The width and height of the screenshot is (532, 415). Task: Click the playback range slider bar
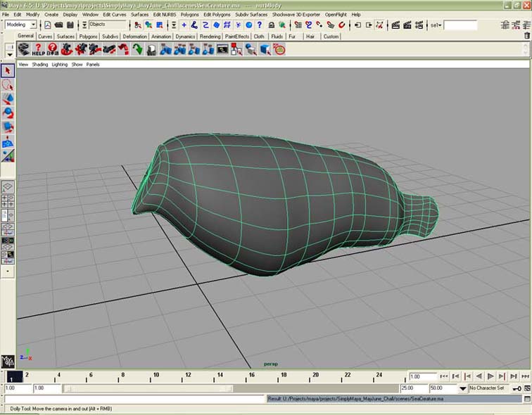pyautogui.click(x=148, y=388)
